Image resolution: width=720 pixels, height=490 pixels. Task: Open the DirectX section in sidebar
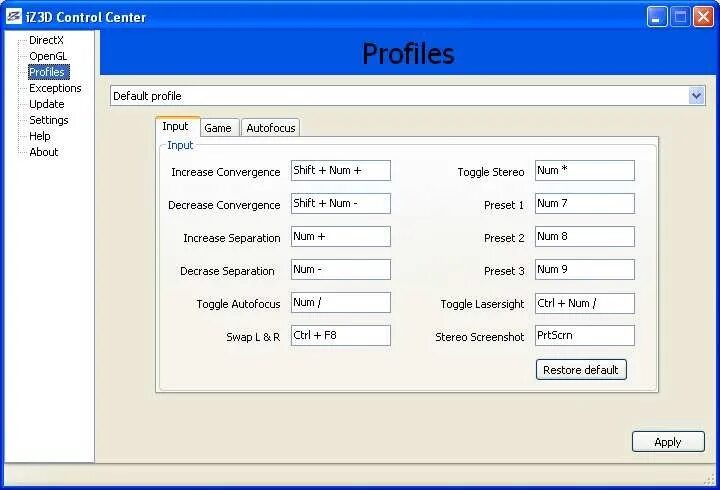pyautogui.click(x=46, y=40)
